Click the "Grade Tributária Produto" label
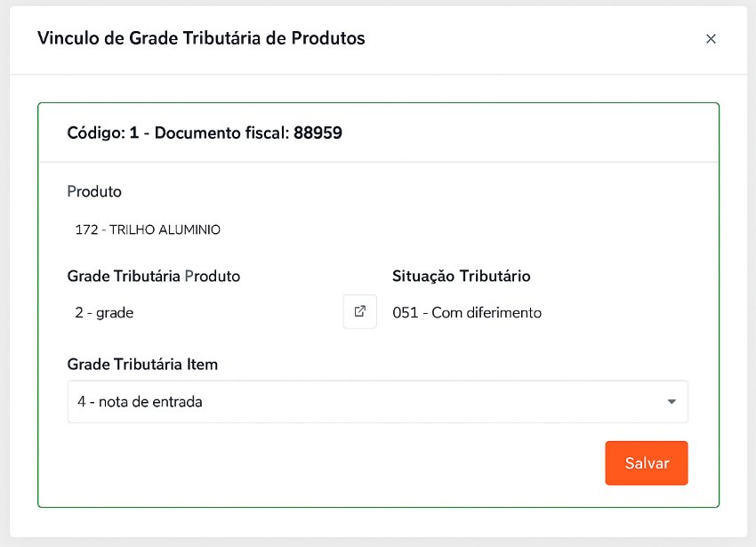Image resolution: width=756 pixels, height=547 pixels. (x=154, y=276)
